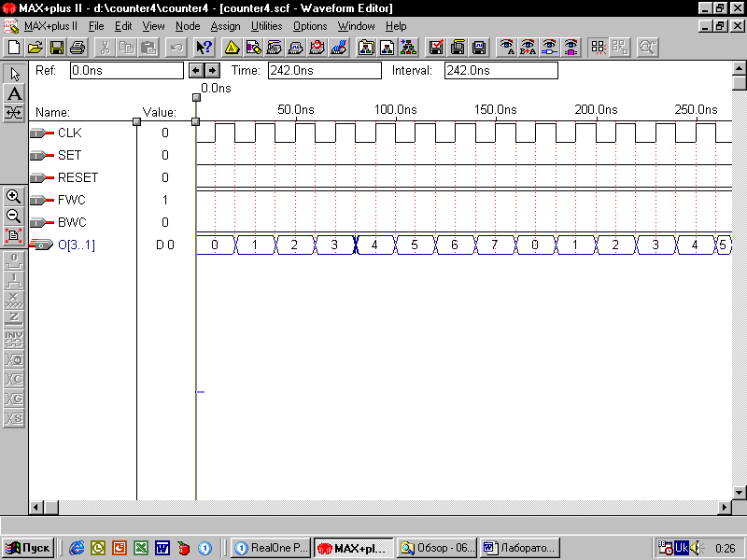Image resolution: width=747 pixels, height=560 pixels.
Task: Select the Text tool 'A' icon
Action: [x=14, y=93]
